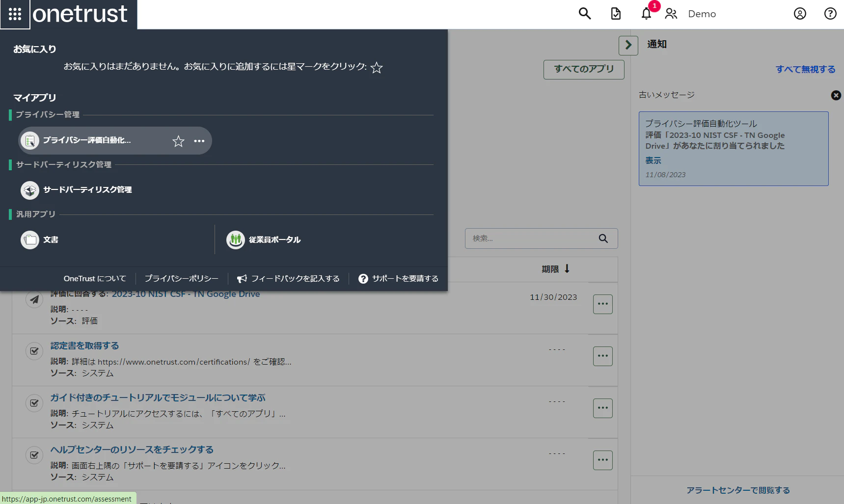Click the 従業員ポータル people icon
844x504 pixels.
click(x=236, y=240)
